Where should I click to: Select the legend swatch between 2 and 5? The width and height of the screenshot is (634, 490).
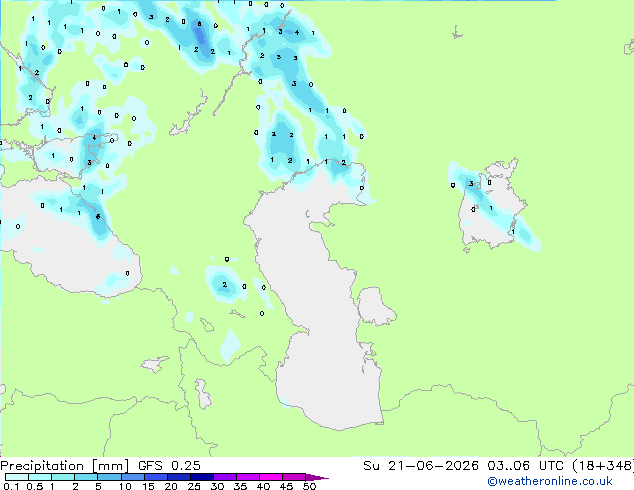coord(86,477)
